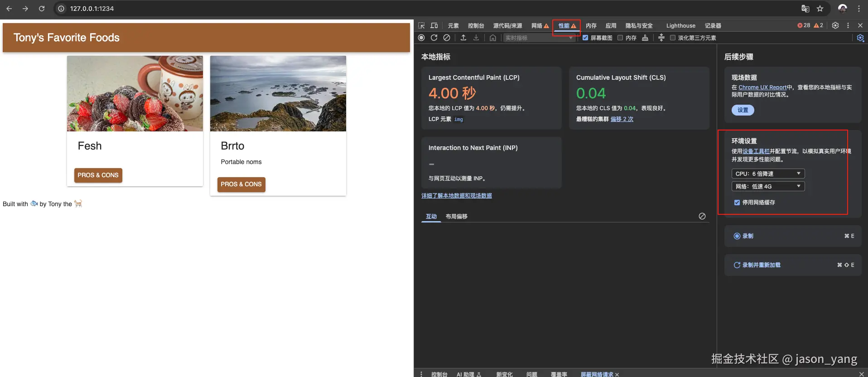Switch to the Lighthouse tab

tap(680, 26)
